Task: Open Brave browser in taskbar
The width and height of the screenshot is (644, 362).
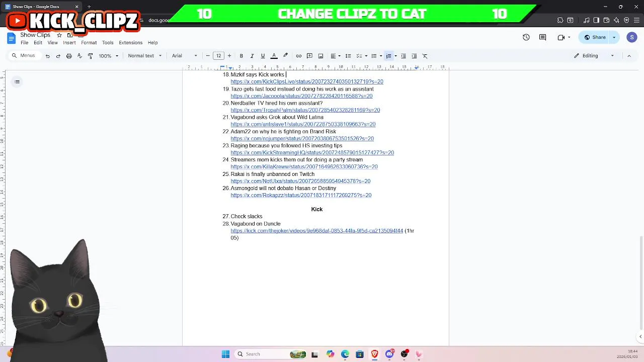Action: coord(374,354)
